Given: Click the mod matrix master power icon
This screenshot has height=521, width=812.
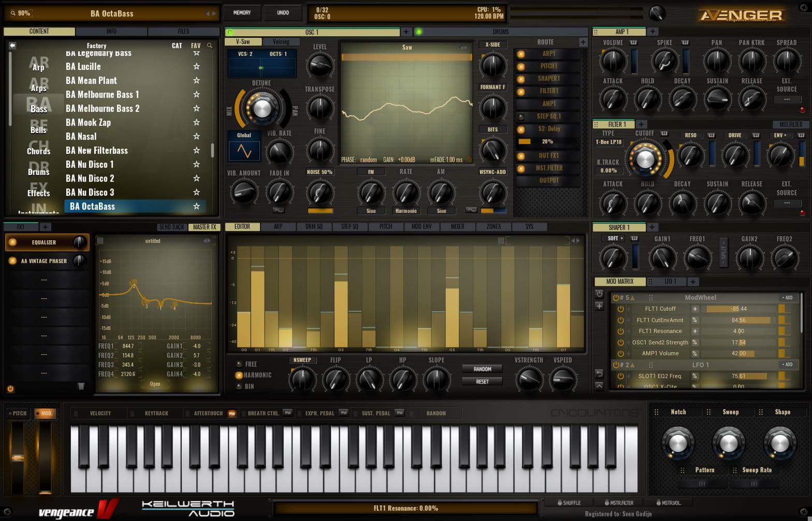Looking at the screenshot, I should (599, 294).
